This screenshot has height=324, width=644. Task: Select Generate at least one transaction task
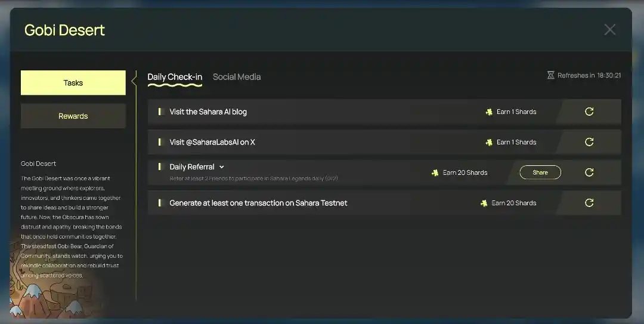pyautogui.click(x=258, y=203)
